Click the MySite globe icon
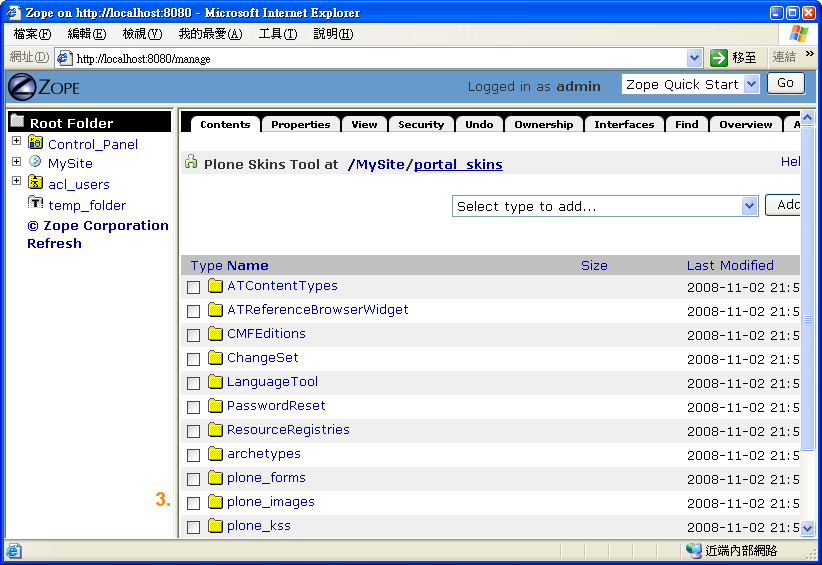The image size is (822, 565). pos(35,162)
